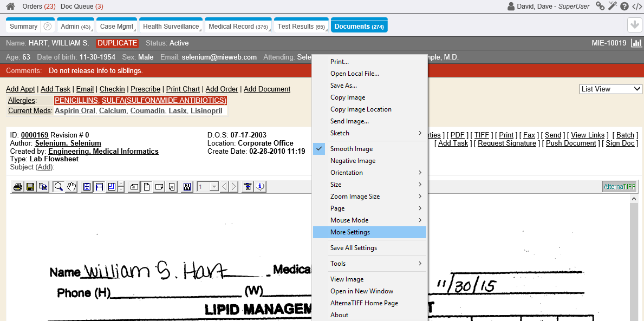Click the printer icon in viewer toolbar
The height and width of the screenshot is (321, 644).
[18, 187]
